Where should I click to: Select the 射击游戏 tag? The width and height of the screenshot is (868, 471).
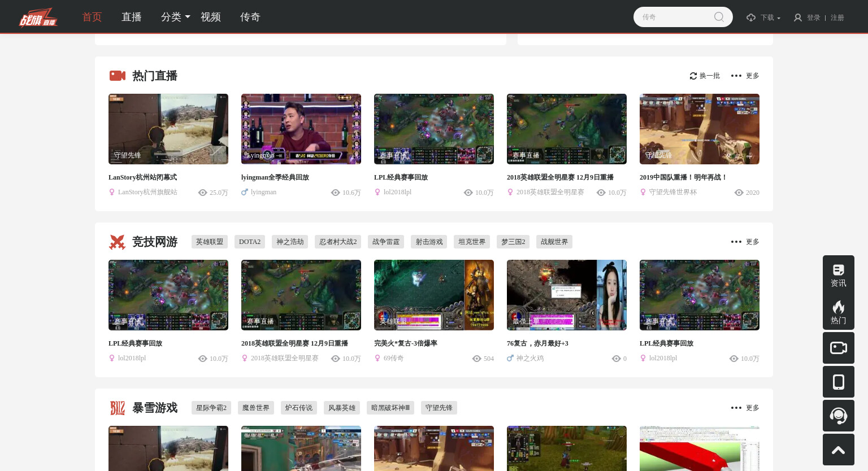coord(429,242)
